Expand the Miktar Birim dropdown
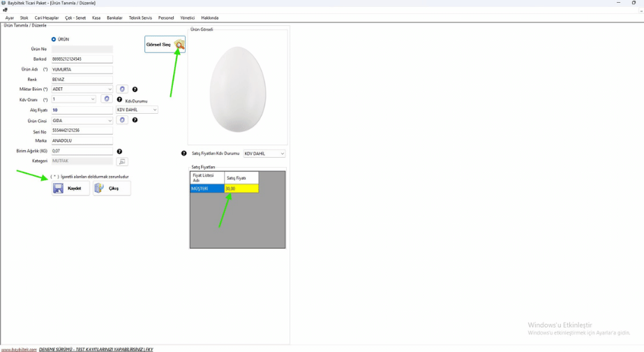 [x=110, y=89]
